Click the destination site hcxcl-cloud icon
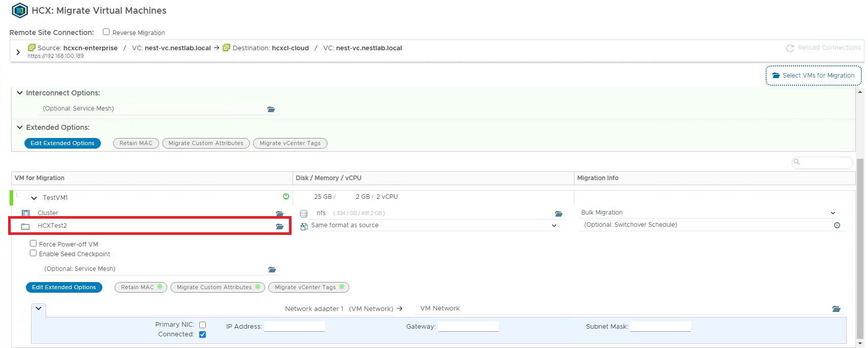The width and height of the screenshot is (868, 348). tap(226, 48)
